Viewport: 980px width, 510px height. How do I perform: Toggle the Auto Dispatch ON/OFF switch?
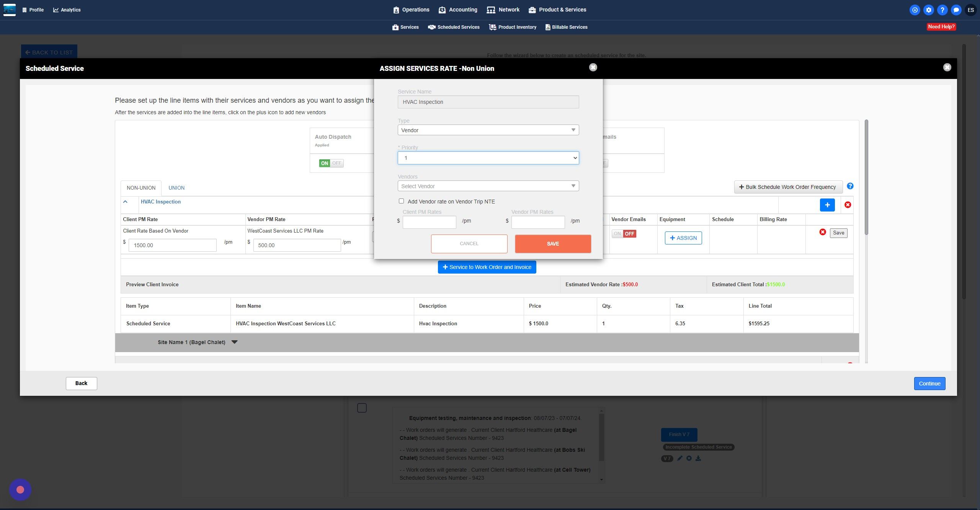[x=331, y=163]
